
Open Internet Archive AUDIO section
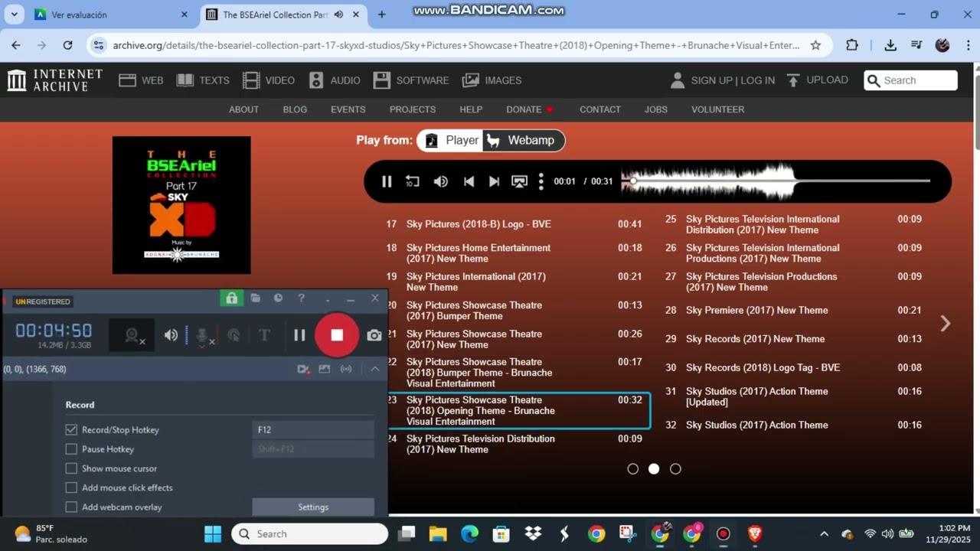point(335,80)
